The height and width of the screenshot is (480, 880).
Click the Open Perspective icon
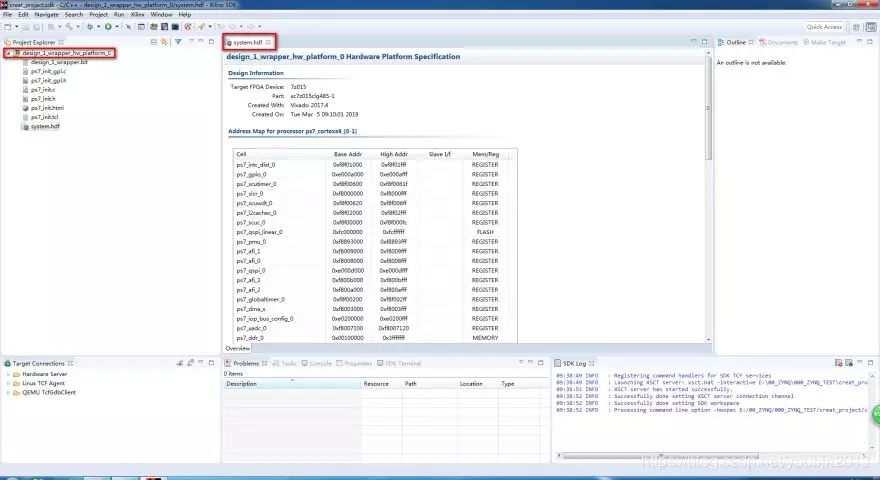tap(855, 27)
